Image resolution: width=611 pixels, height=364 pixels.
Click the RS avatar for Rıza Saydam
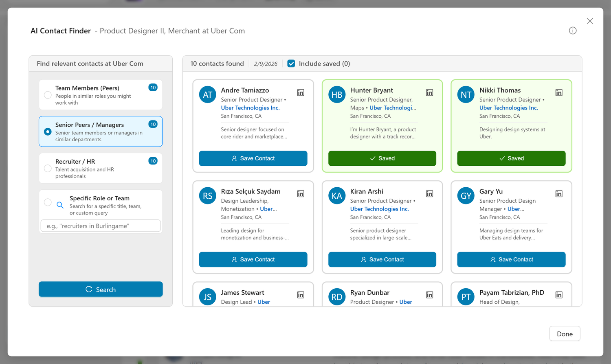pyautogui.click(x=208, y=196)
